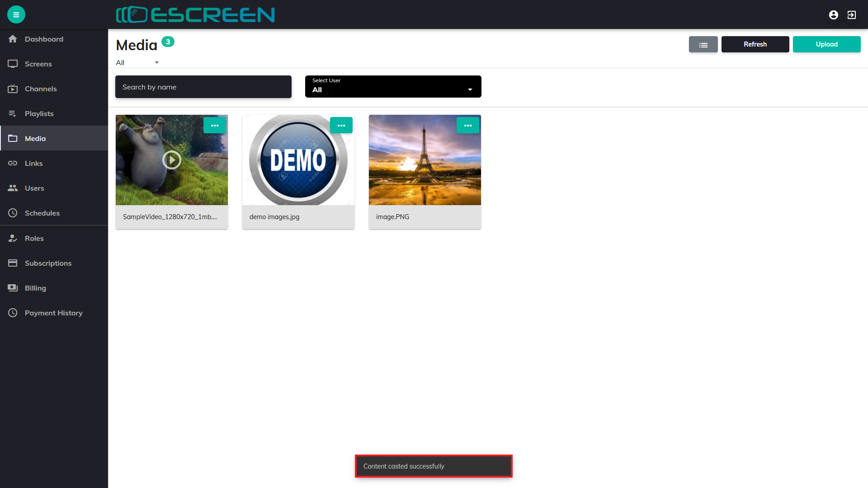Go to Dashboard in sidebar

[44, 39]
